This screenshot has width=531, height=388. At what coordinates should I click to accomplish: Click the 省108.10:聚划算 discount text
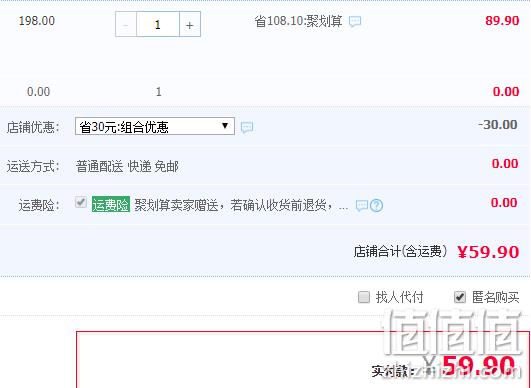pos(298,21)
